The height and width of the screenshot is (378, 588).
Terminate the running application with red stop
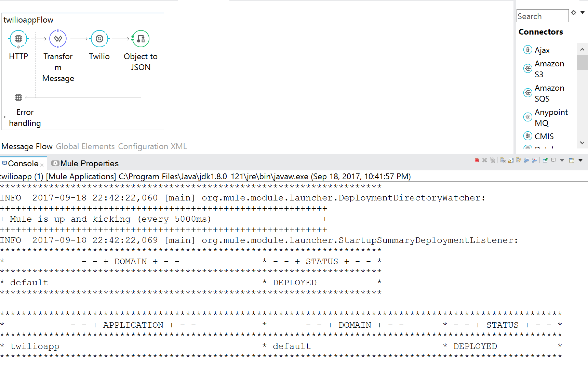click(477, 160)
